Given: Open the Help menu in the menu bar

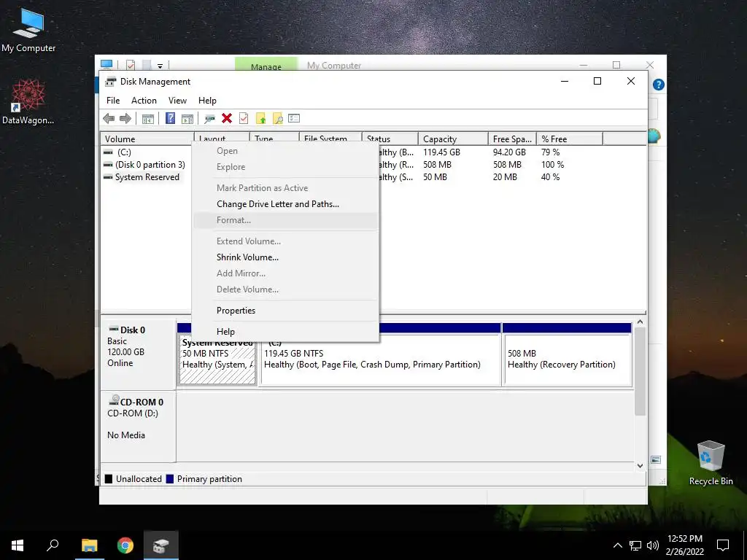Looking at the screenshot, I should click(207, 101).
